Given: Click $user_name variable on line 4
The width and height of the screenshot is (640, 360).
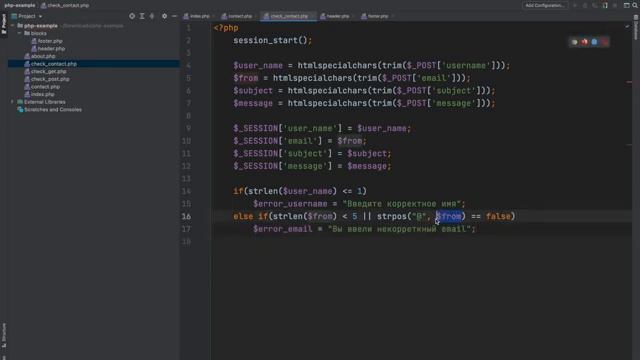Looking at the screenshot, I should point(258,65).
